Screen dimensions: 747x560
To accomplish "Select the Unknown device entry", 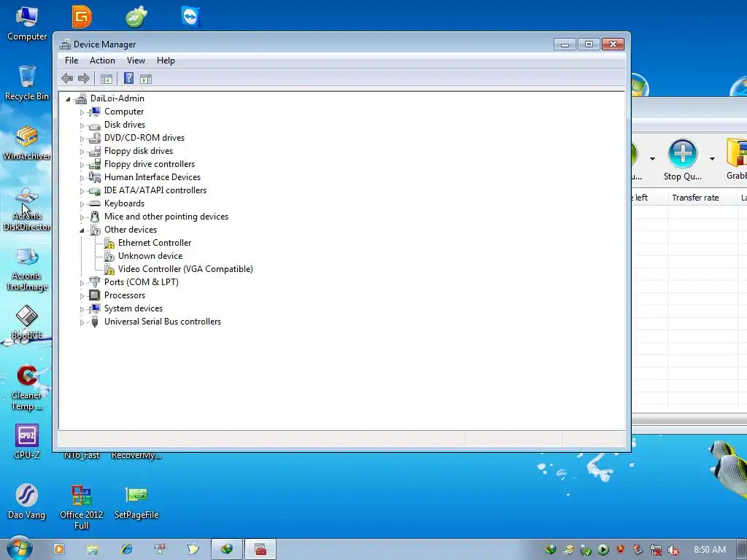I will click(150, 256).
